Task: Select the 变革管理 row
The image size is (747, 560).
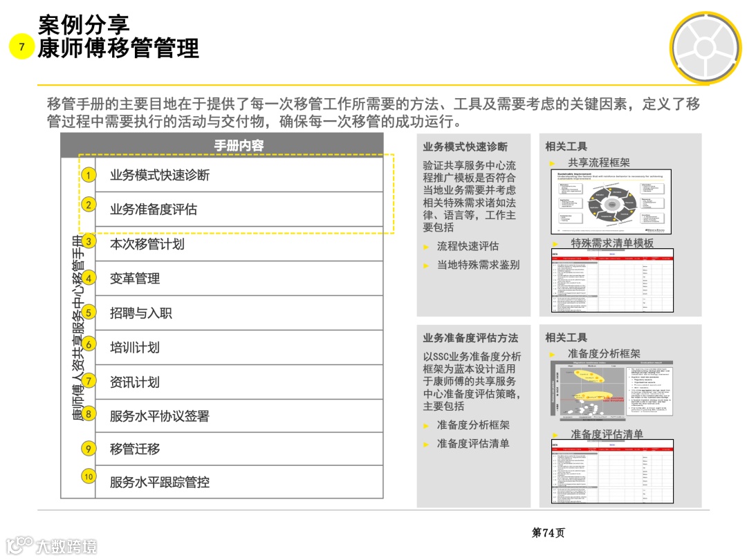Action: pos(239,279)
